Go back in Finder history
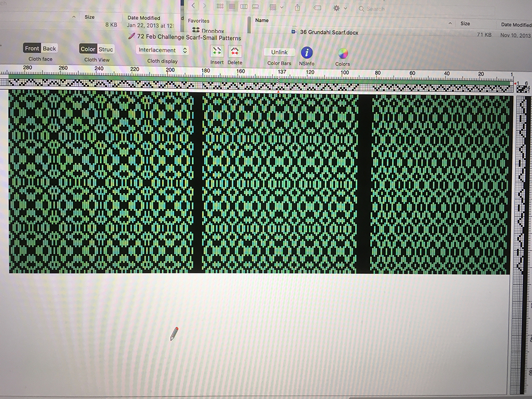 [x=193, y=6]
